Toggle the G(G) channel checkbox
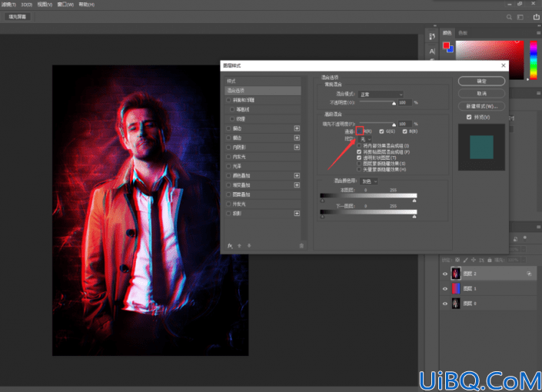Viewport: 542px width, 392px height. (381, 131)
